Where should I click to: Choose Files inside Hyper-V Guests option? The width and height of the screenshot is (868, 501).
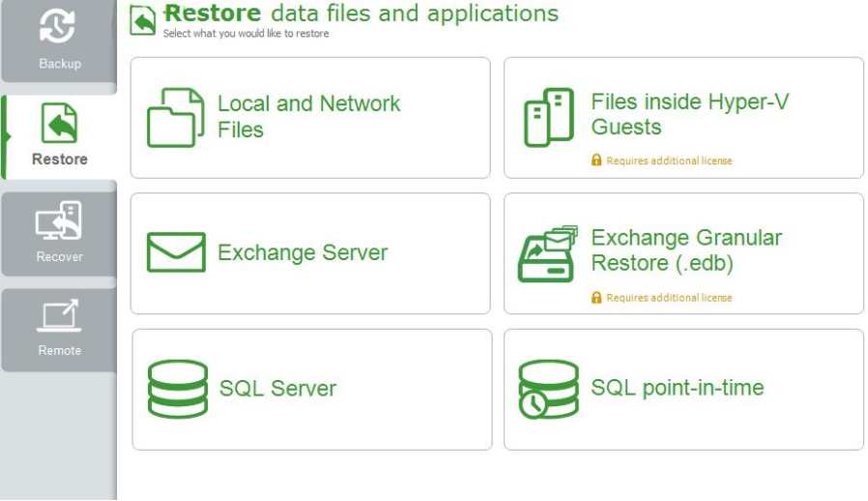pos(683,117)
